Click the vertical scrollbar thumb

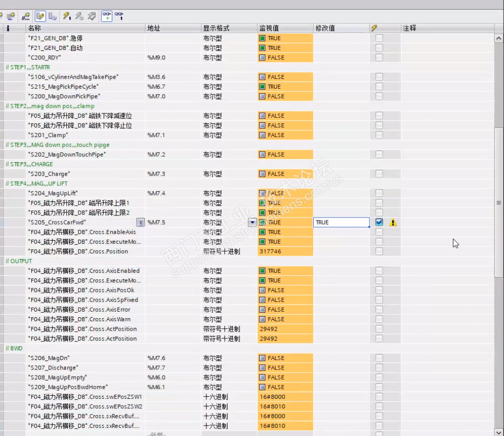click(x=498, y=201)
